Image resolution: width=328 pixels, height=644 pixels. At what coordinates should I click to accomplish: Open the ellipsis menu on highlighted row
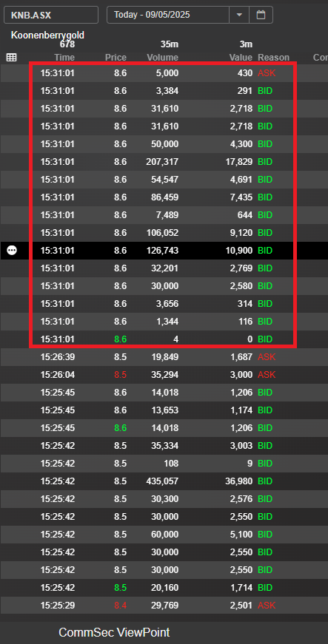tap(12, 250)
